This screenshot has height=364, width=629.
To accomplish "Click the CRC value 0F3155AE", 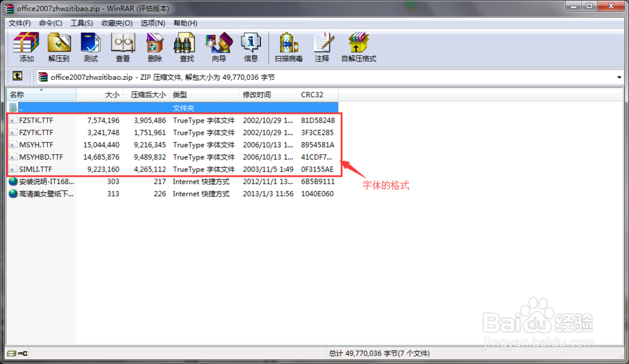I will tap(317, 169).
